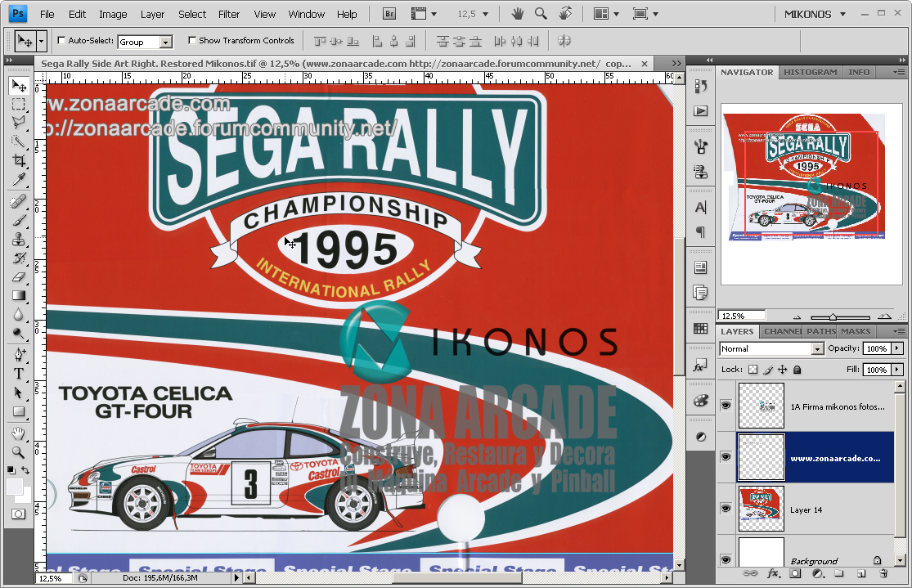Switch to Quick Mask mode
912x588 pixels.
tap(19, 514)
